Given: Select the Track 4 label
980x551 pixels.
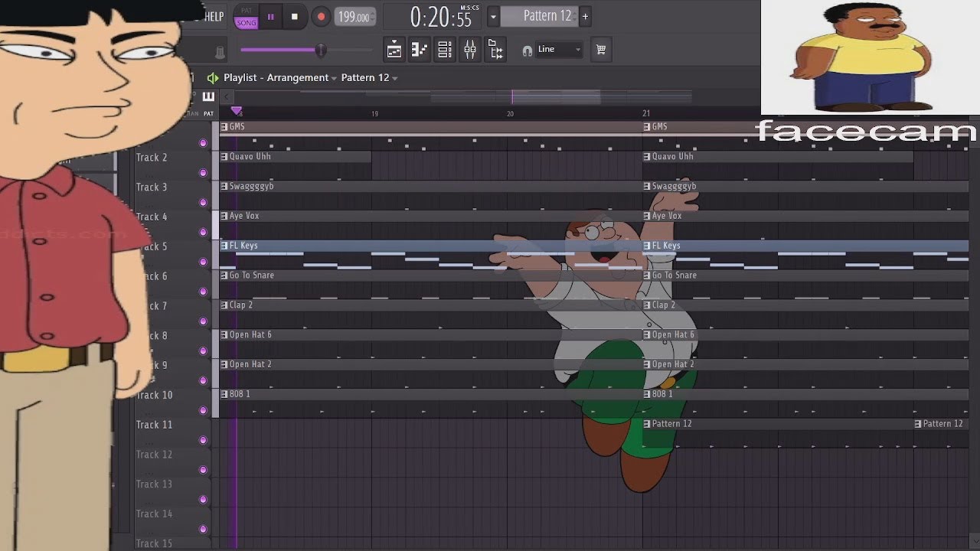Looking at the screenshot, I should click(x=152, y=217).
